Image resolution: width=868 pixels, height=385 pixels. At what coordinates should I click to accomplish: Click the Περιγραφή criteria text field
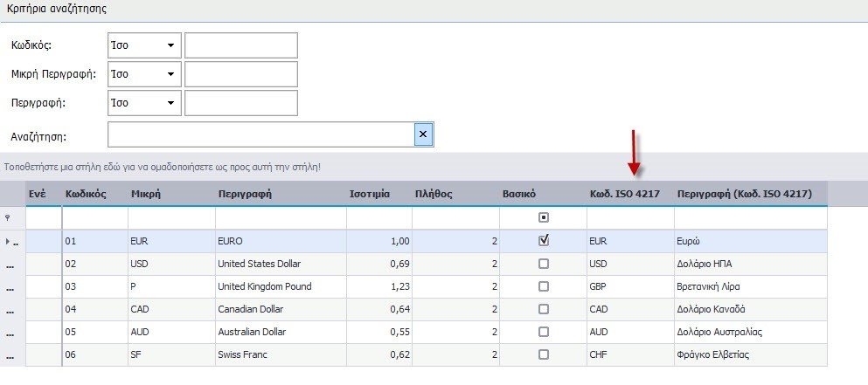coord(241,103)
